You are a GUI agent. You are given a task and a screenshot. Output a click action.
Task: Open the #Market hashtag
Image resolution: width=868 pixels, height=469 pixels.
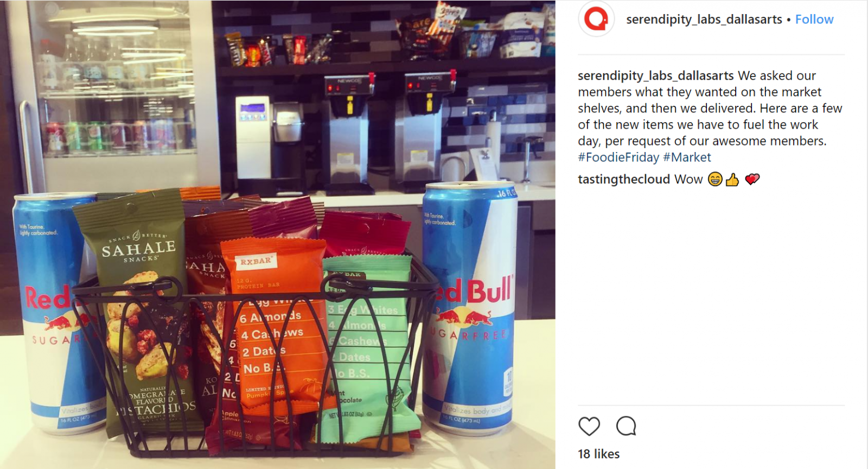687,157
